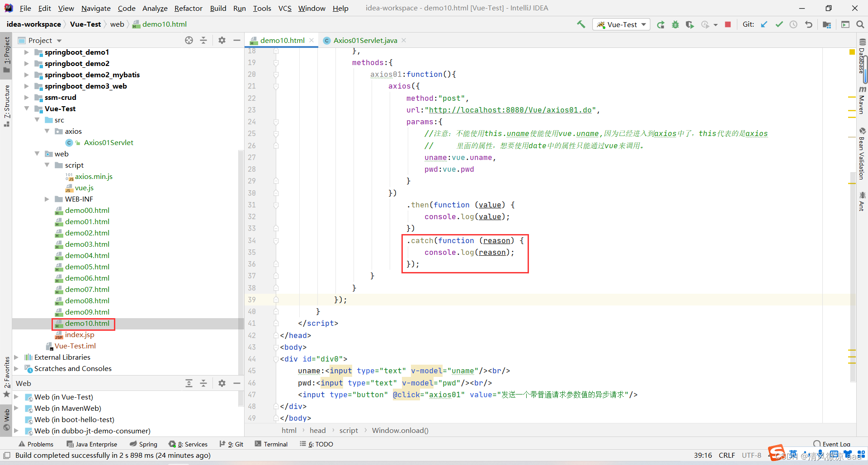Start debugging with the bug icon
Screen dimensions: 868x465
pos(675,24)
